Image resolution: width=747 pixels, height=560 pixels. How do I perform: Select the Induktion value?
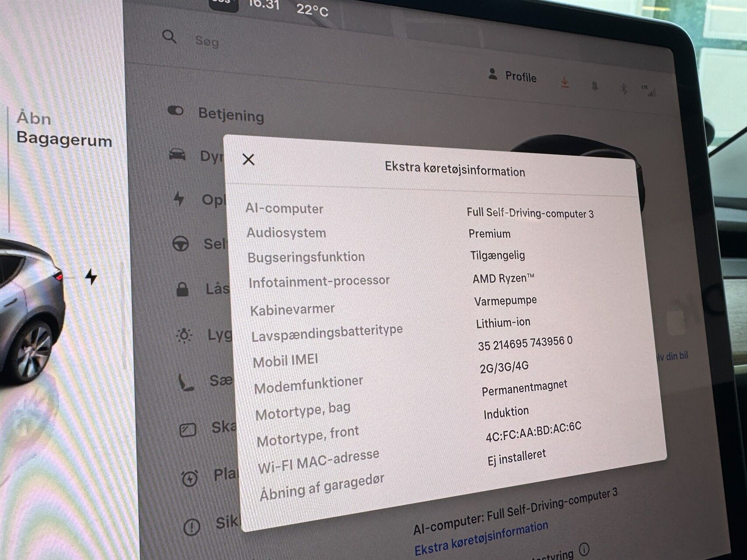pos(506,413)
